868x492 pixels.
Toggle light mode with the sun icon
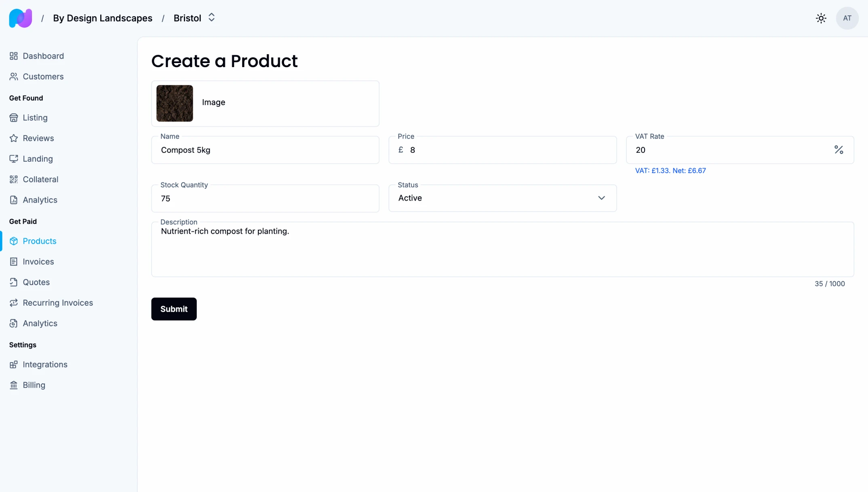(x=821, y=18)
